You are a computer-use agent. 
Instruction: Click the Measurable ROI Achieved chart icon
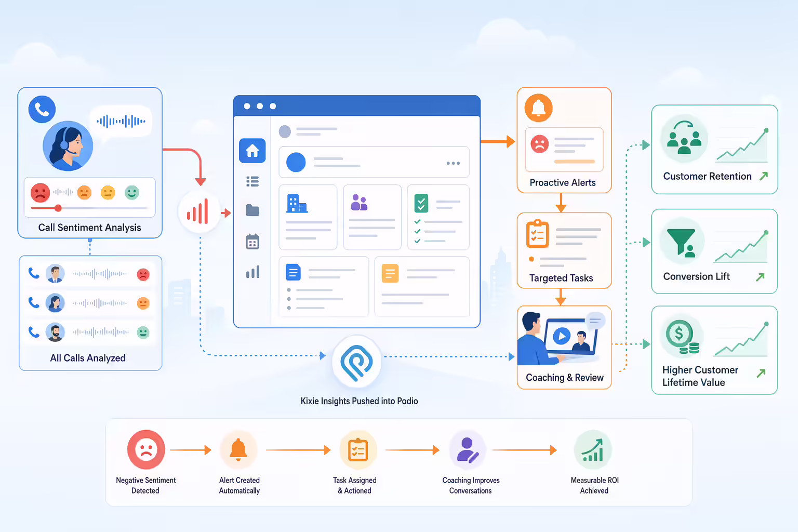click(593, 450)
